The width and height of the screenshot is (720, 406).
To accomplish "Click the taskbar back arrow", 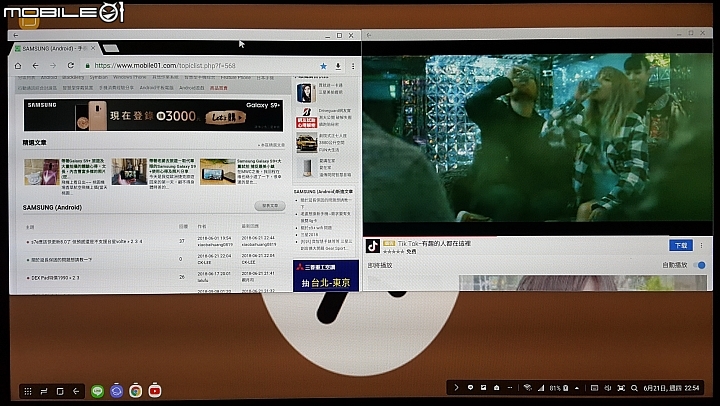I will pyautogui.click(x=76, y=391).
